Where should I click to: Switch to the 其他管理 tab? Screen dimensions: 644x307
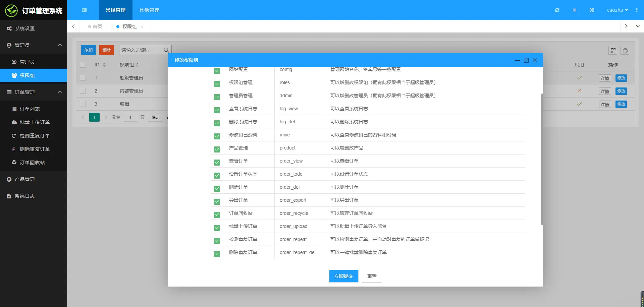point(149,10)
